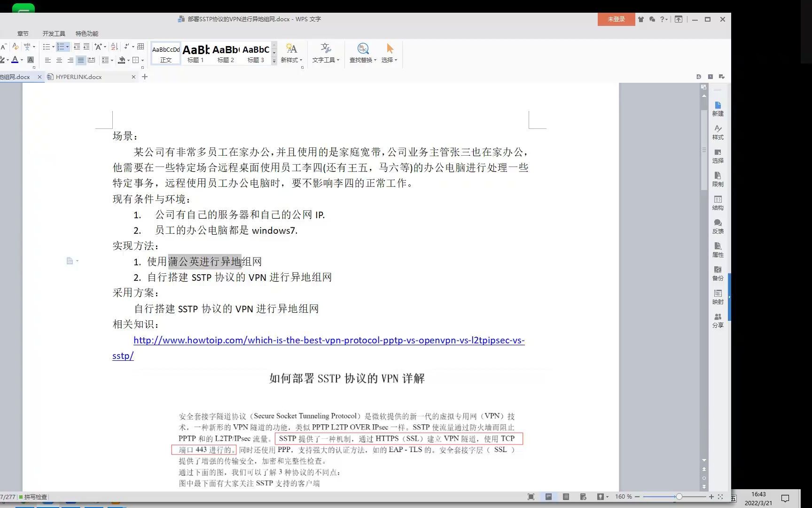Expand the styles gallery list

point(274,61)
